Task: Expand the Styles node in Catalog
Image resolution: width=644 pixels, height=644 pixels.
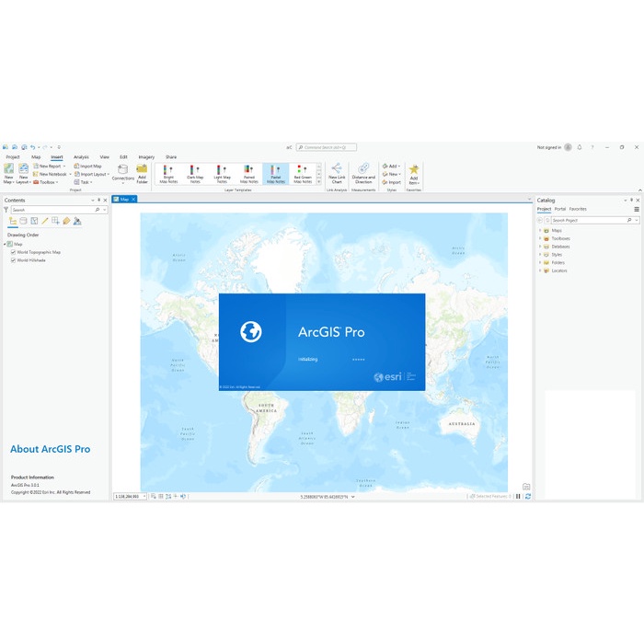Action: click(x=540, y=254)
